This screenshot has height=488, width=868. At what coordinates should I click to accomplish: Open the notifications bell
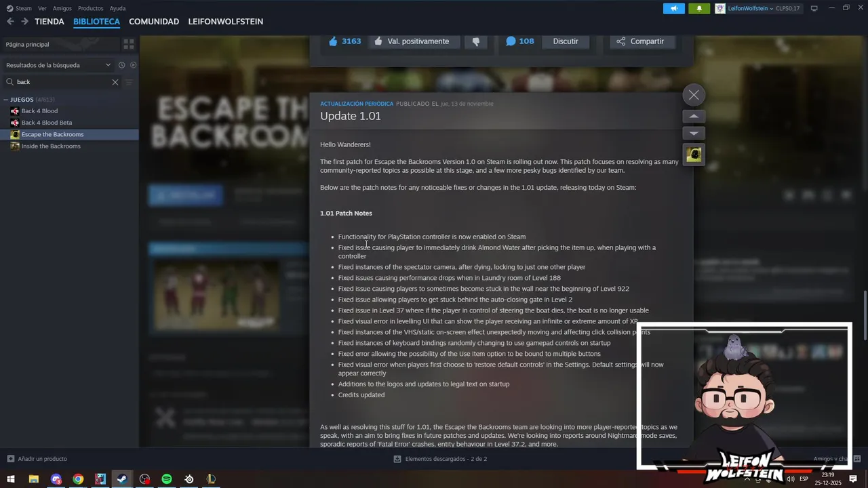click(x=699, y=8)
